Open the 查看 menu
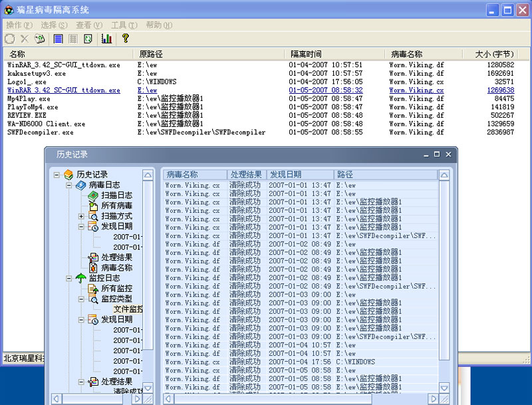Viewport: 532px width, 405px height. tap(89, 25)
